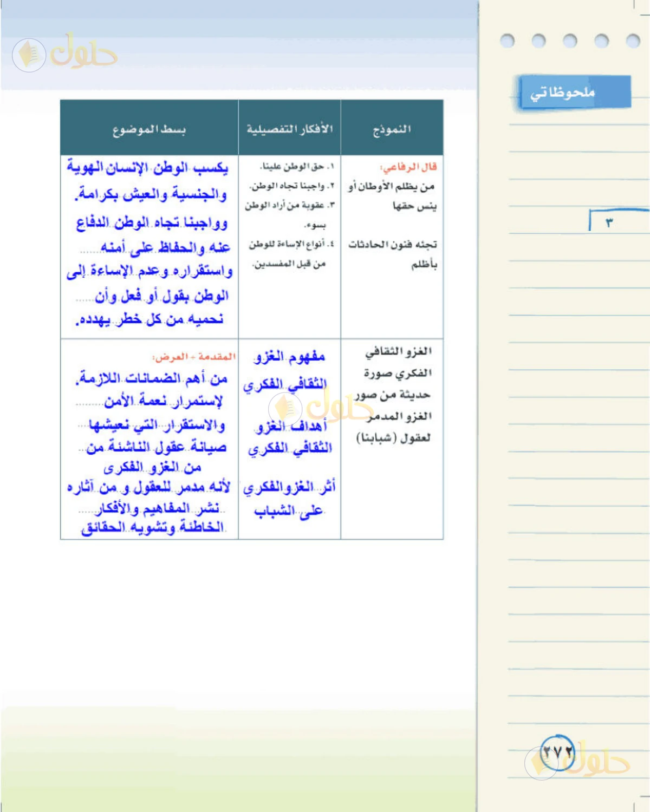Click the line 'الخاطئة وتشويه الحقائق'
This screenshot has height=812, width=650.
[153, 527]
